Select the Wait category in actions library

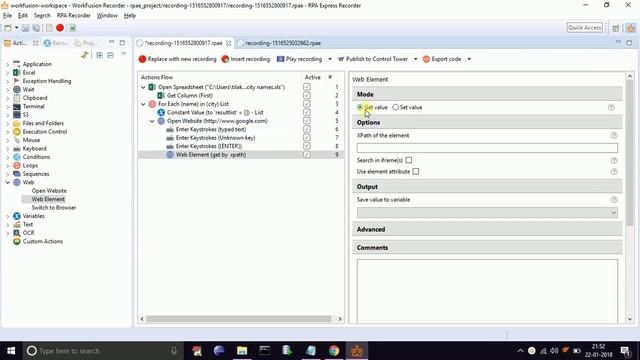tap(28, 89)
